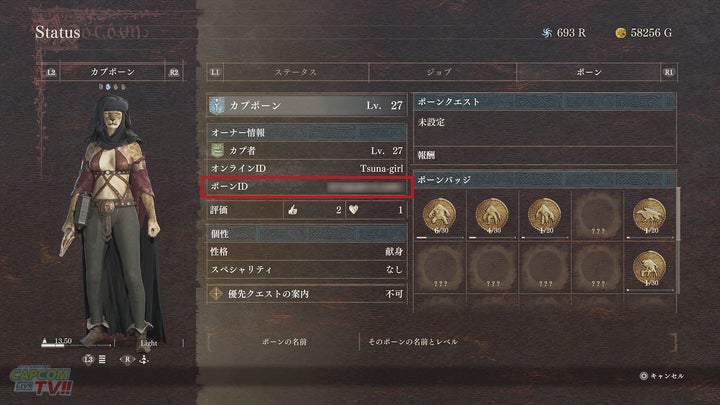This screenshot has height=405, width=720.
Task: Click the L2 previous character button
Action: (51, 73)
